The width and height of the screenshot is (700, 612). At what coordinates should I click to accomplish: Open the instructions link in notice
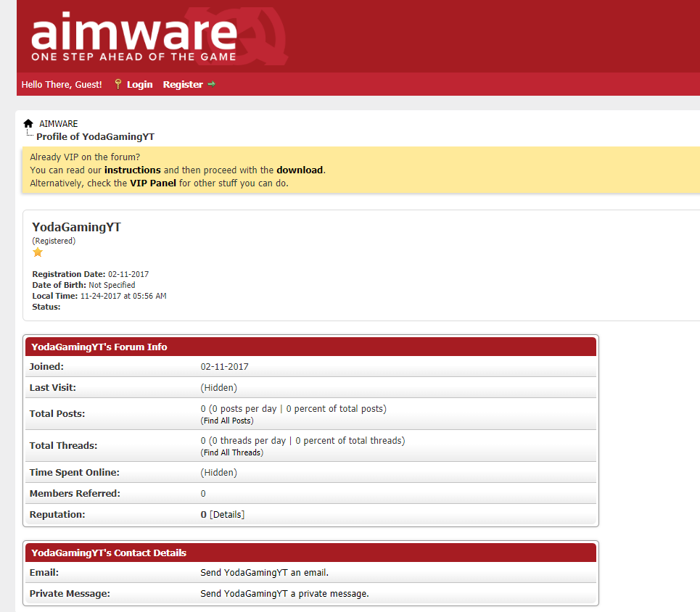[133, 170]
